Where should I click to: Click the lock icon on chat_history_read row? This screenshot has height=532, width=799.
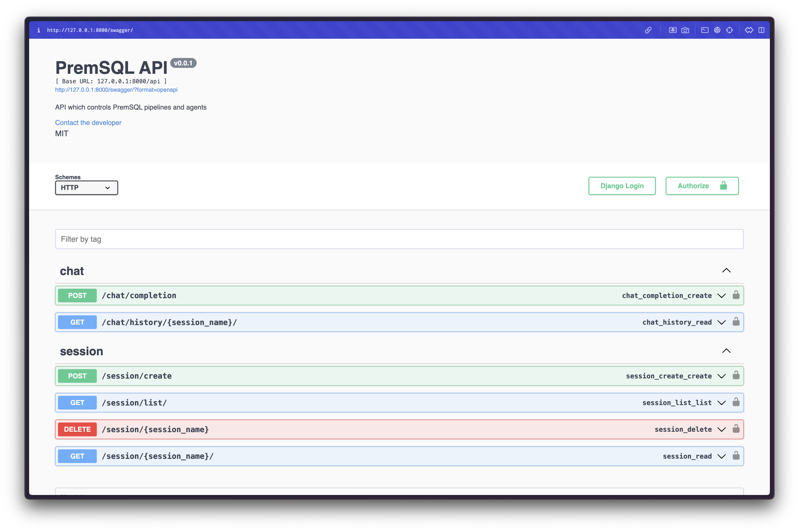pos(736,322)
